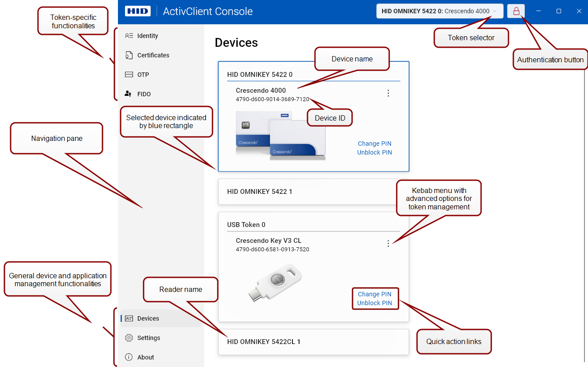Open kebab menu for Crescendo Key V3 CL
588x367 pixels.
388,243
